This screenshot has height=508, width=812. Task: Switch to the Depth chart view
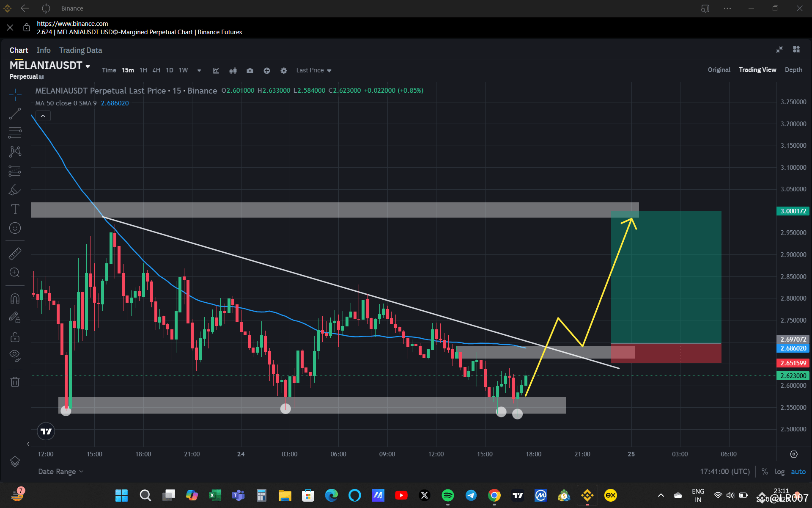point(793,70)
